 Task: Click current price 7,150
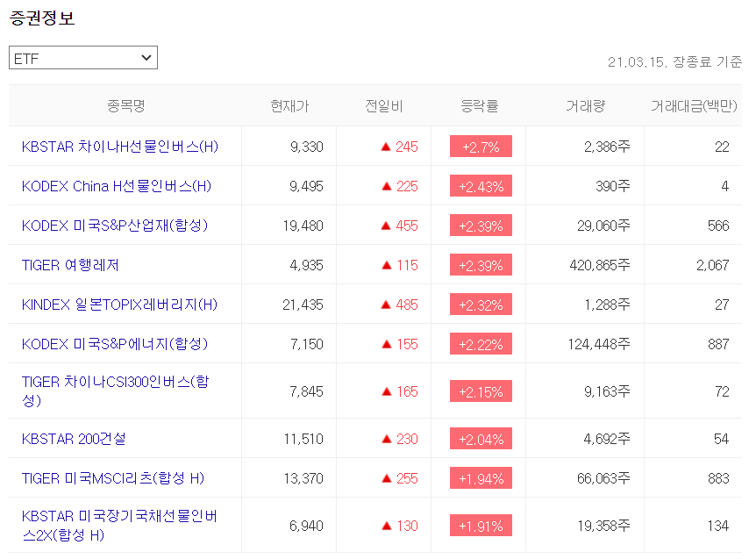(x=307, y=344)
